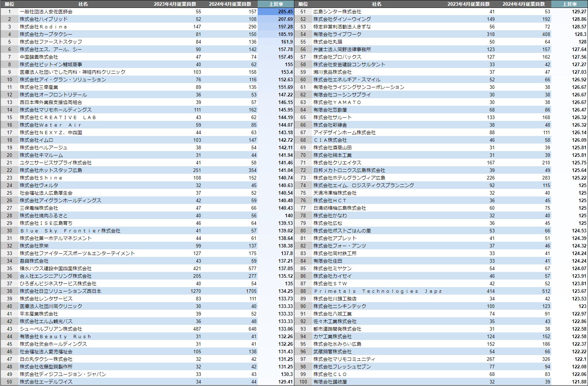The width and height of the screenshot is (588, 386).
Task: Click the 株式会社ピットイン鯉城商事 company cell
Action: [x=51, y=64]
